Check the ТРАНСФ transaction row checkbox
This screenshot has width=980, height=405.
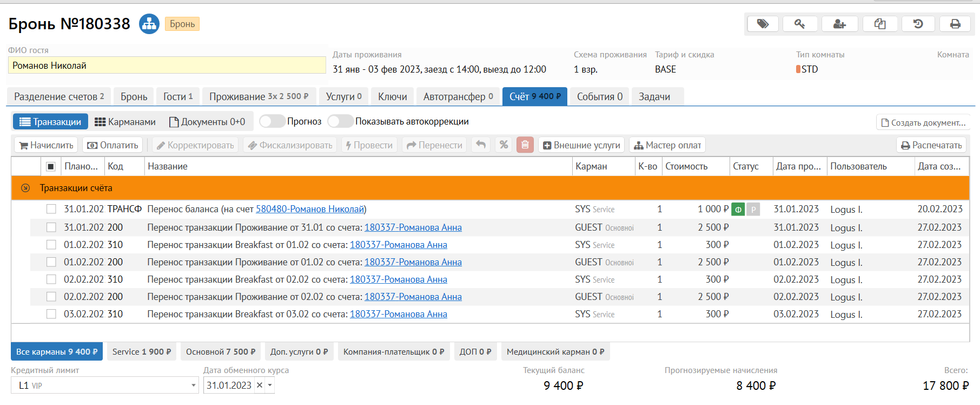click(x=51, y=209)
